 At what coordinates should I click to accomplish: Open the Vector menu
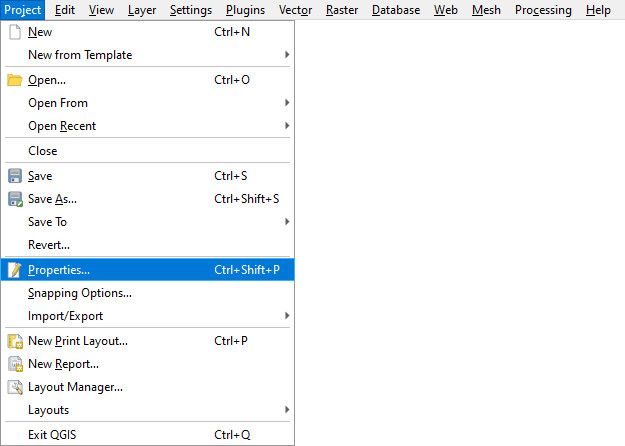295,10
